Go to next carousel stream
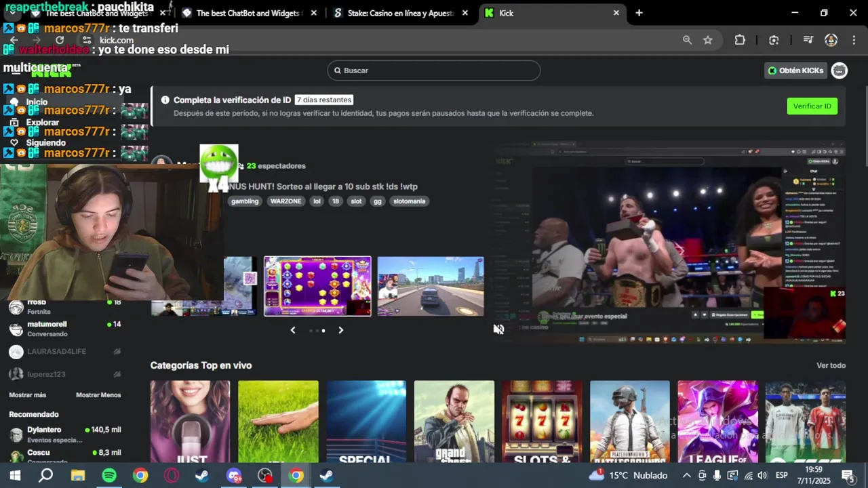 [x=340, y=330]
